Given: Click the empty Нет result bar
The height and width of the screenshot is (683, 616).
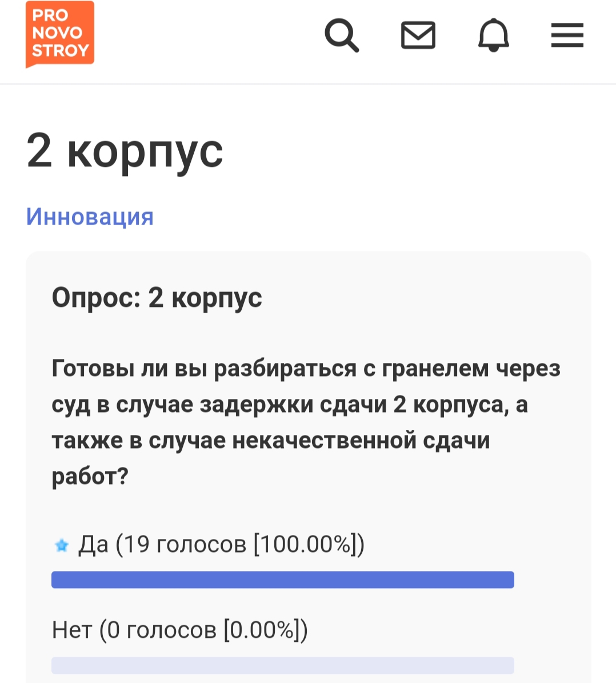Looking at the screenshot, I should tap(283, 666).
